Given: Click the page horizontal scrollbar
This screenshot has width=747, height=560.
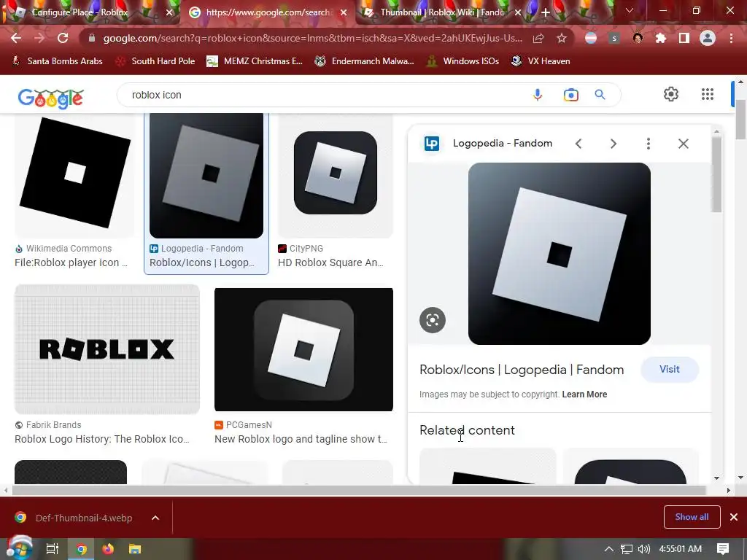Looking at the screenshot, I should (359, 490).
